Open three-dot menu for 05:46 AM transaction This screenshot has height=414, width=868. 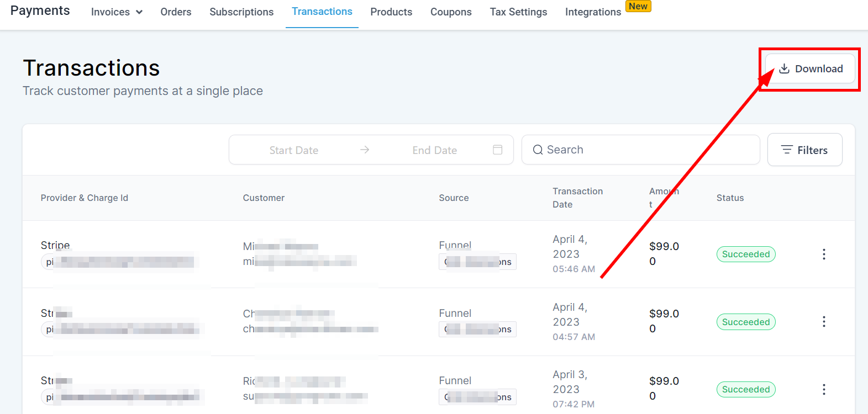pos(823,254)
